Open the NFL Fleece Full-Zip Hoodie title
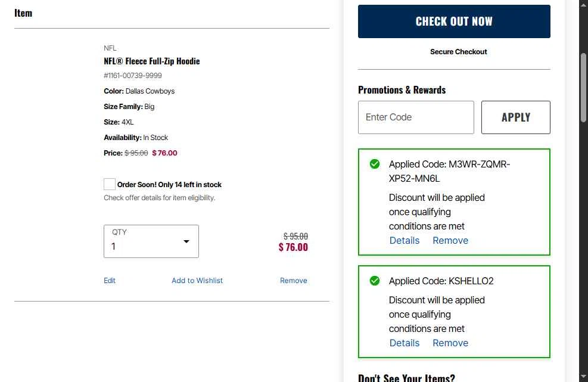The width and height of the screenshot is (588, 382). [x=152, y=61]
